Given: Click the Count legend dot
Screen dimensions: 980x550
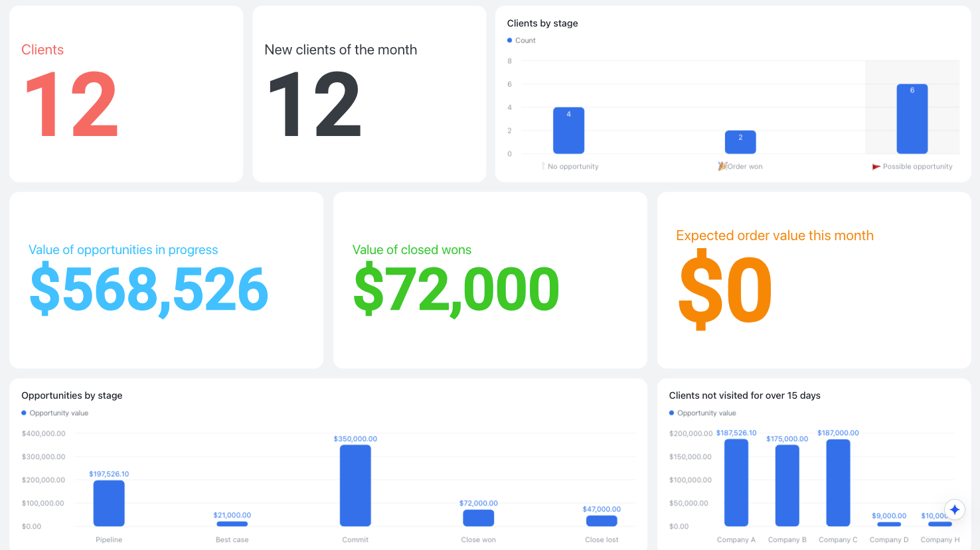Looking at the screenshot, I should [x=510, y=40].
